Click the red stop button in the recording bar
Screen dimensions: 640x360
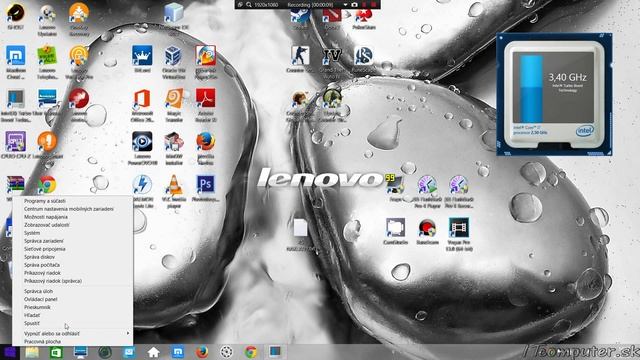pyautogui.click(x=373, y=4)
